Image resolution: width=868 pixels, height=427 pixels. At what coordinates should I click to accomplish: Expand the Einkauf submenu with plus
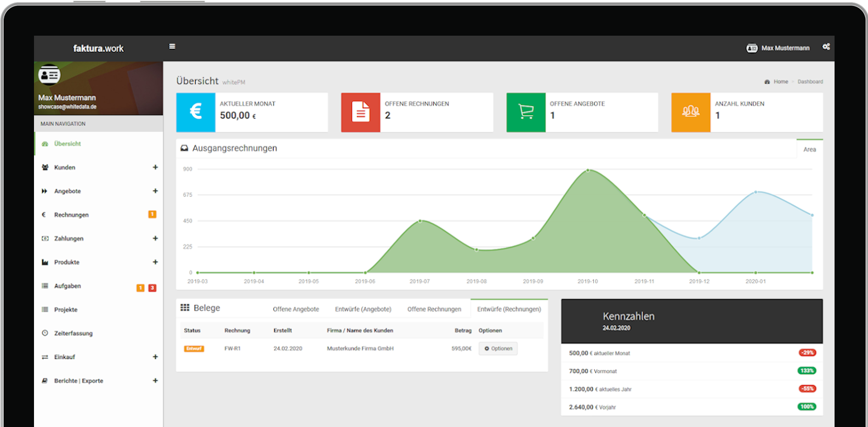pos(155,357)
